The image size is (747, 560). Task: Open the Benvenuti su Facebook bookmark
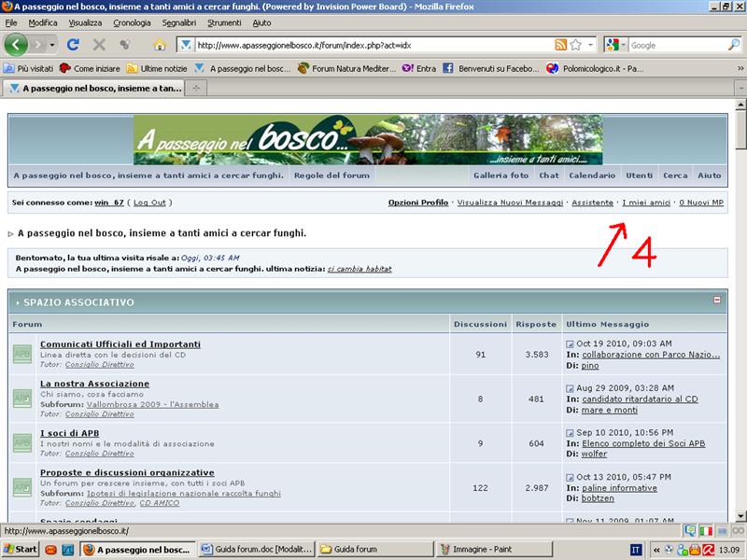tap(491, 68)
